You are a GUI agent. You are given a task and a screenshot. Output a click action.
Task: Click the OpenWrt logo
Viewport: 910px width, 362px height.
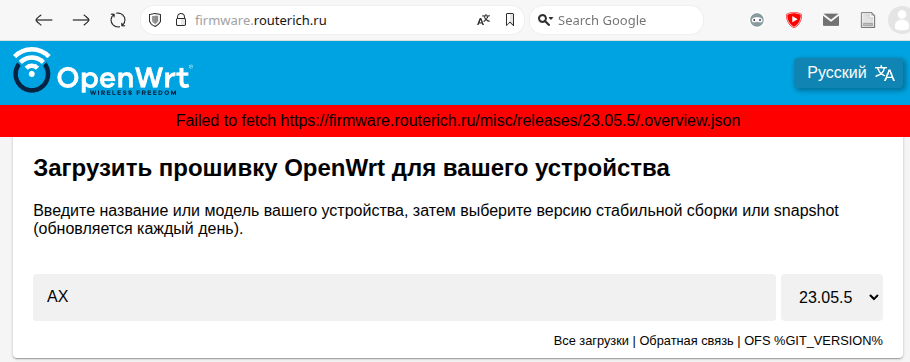coord(102,72)
